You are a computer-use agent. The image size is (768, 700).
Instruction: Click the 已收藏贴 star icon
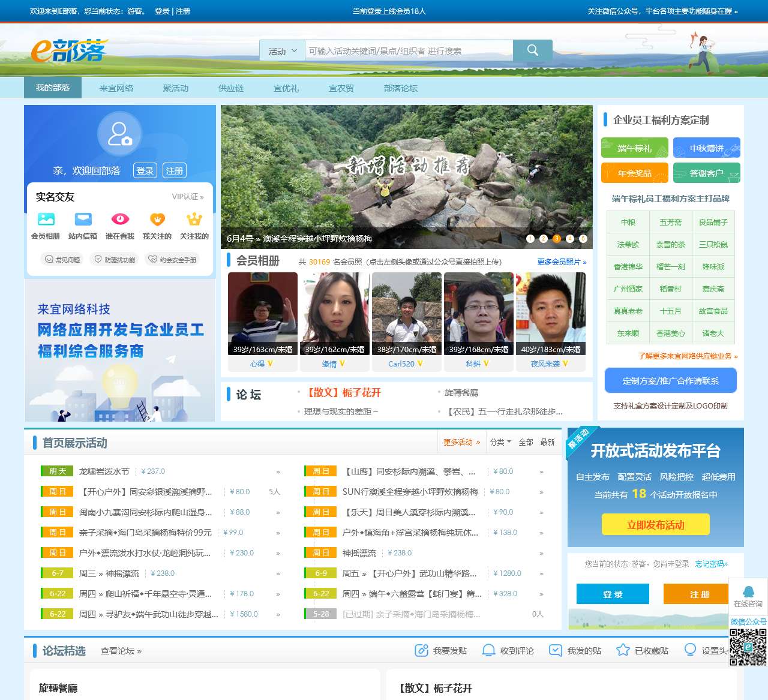[x=623, y=650]
